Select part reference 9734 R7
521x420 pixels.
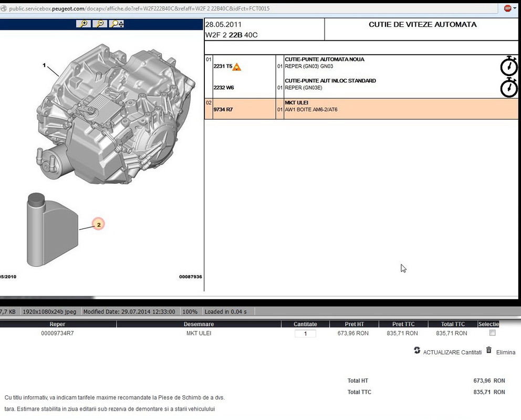tap(223, 109)
